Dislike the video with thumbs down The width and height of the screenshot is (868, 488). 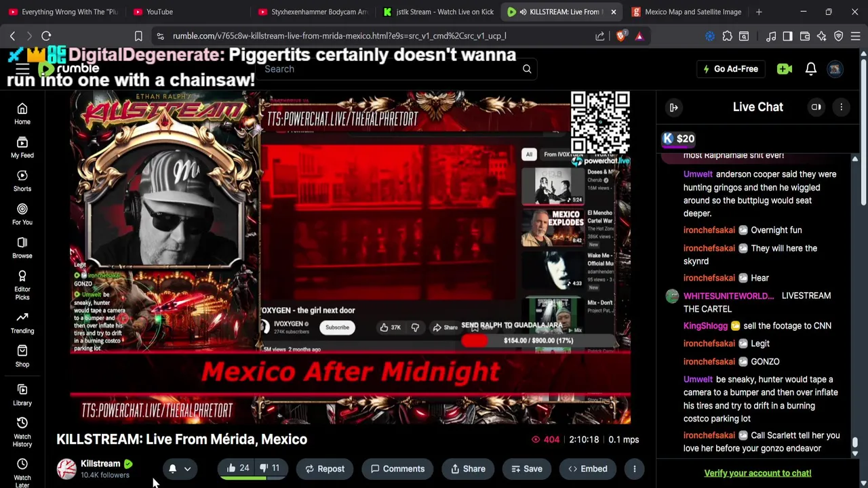pyautogui.click(x=270, y=468)
